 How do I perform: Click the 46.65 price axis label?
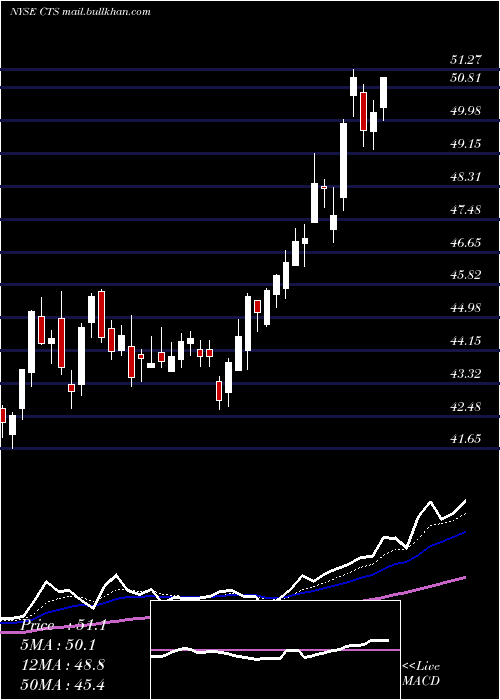pos(466,243)
